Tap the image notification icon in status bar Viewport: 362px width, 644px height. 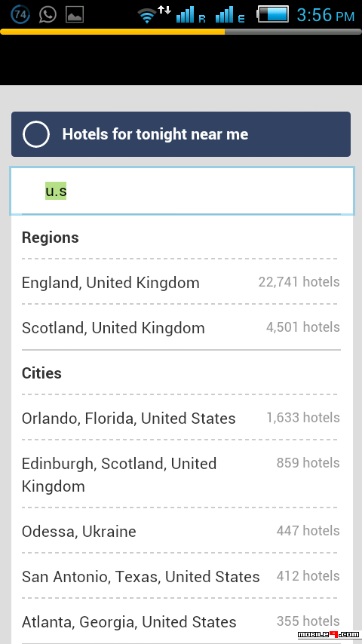(x=75, y=15)
